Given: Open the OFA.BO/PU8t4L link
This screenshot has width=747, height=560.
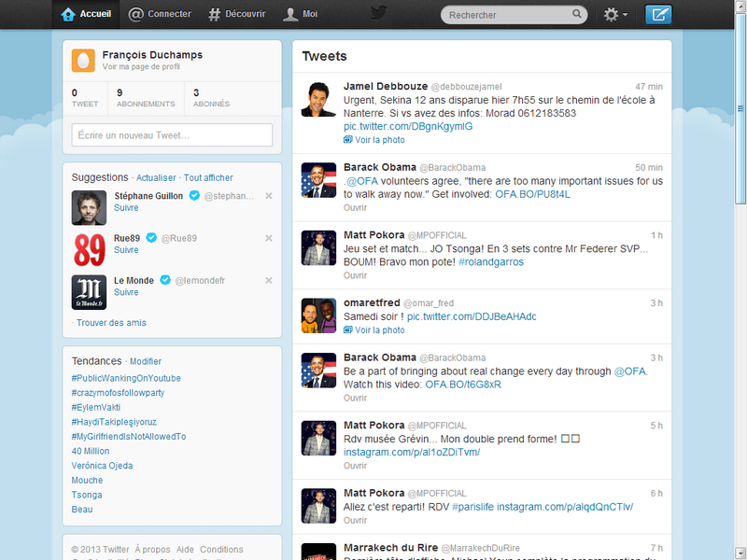Looking at the screenshot, I should [532, 194].
